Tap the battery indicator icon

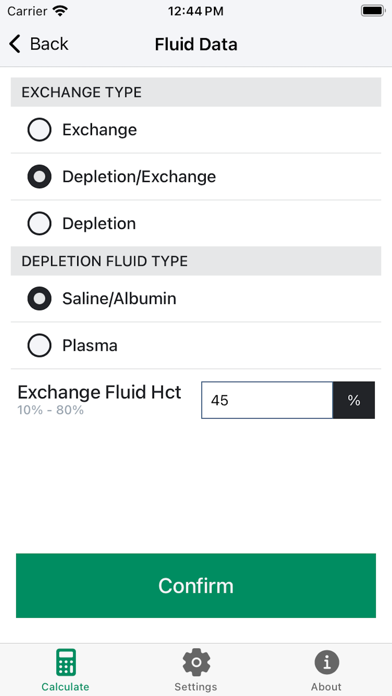pos(372,11)
